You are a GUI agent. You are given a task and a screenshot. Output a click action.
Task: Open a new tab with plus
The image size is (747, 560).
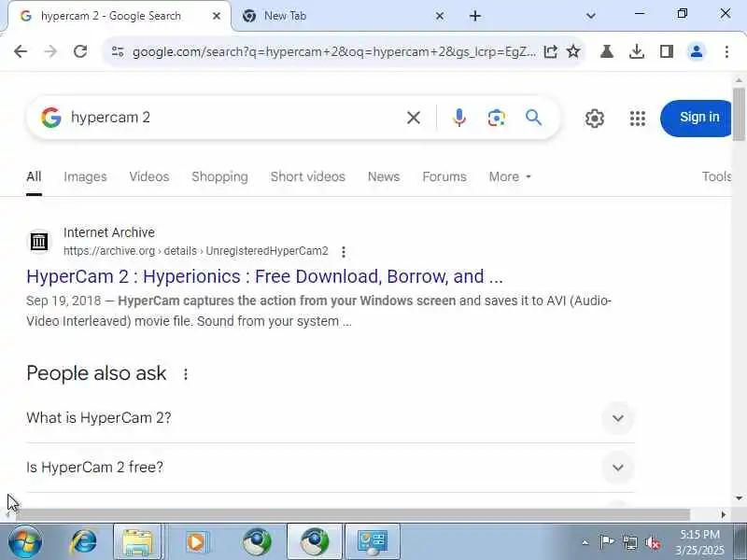[x=475, y=16]
